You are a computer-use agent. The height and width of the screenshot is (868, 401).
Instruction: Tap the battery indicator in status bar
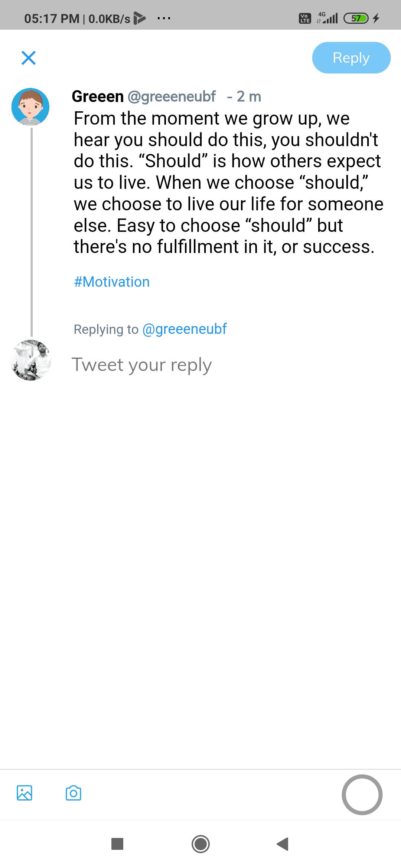pos(356,18)
